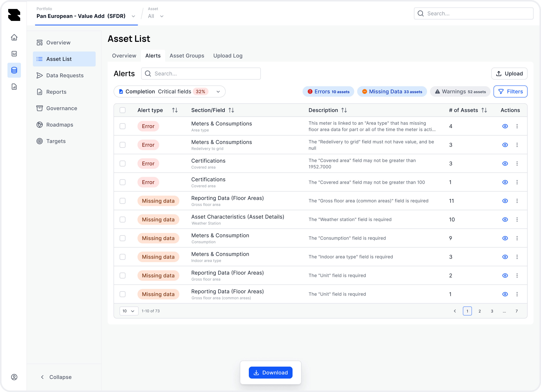Image resolution: width=541 pixels, height=392 pixels.
Task: View the Area type error via eye icon
Action: (505, 126)
